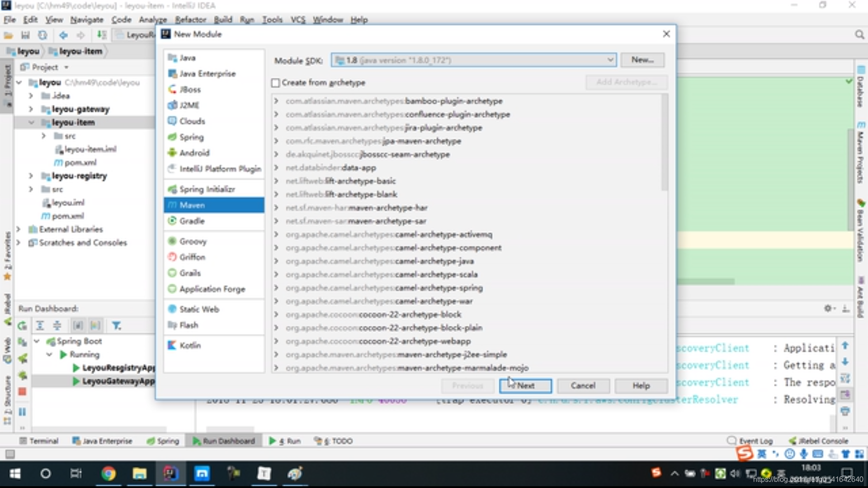The height and width of the screenshot is (488, 868).
Task: Select maven-archetype-j2ee-simple row
Action: click(x=452, y=355)
